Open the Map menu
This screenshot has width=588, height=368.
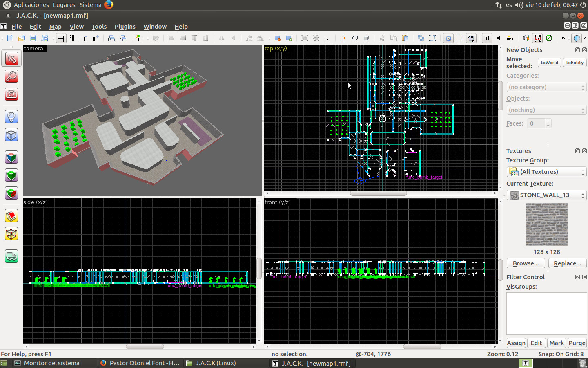[55, 27]
